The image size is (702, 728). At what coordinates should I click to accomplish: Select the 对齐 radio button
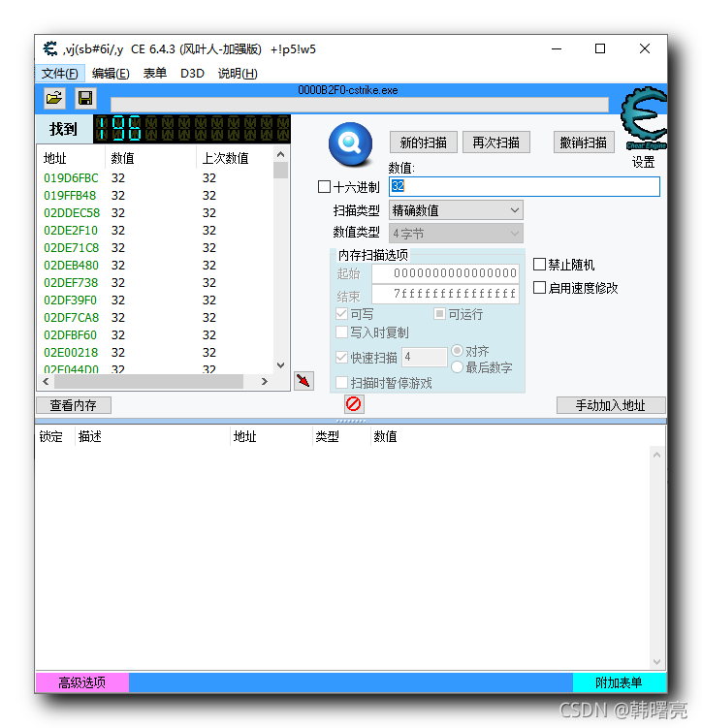[458, 350]
